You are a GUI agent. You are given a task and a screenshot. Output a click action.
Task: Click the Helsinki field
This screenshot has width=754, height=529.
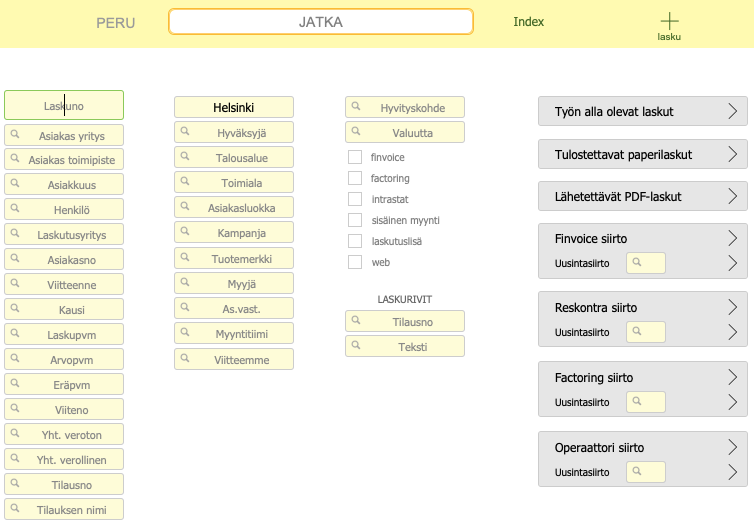click(x=234, y=107)
